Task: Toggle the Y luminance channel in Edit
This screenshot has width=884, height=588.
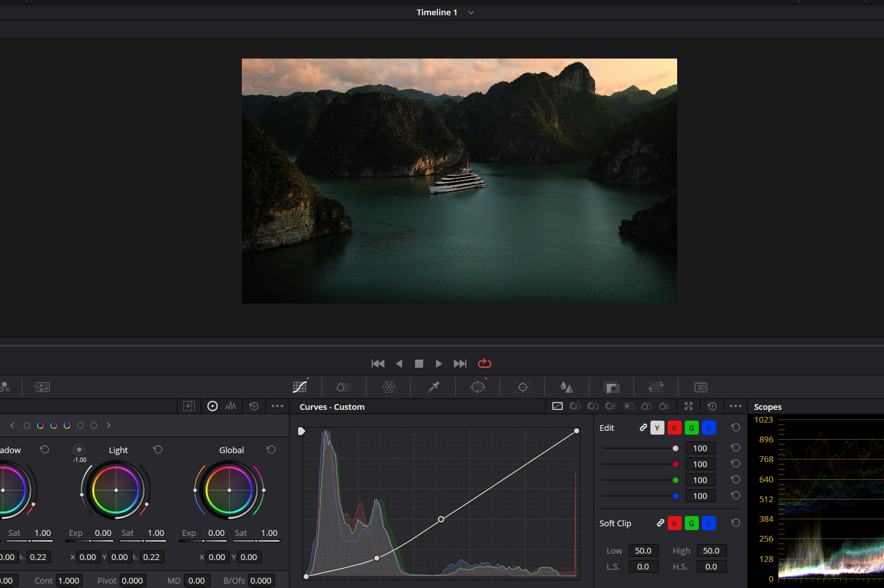Action: click(657, 428)
